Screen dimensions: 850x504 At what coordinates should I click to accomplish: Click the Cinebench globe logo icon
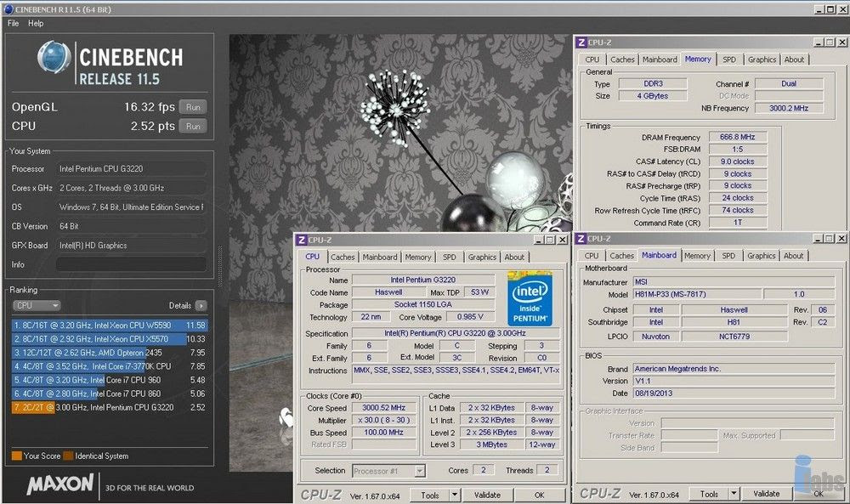point(54,56)
